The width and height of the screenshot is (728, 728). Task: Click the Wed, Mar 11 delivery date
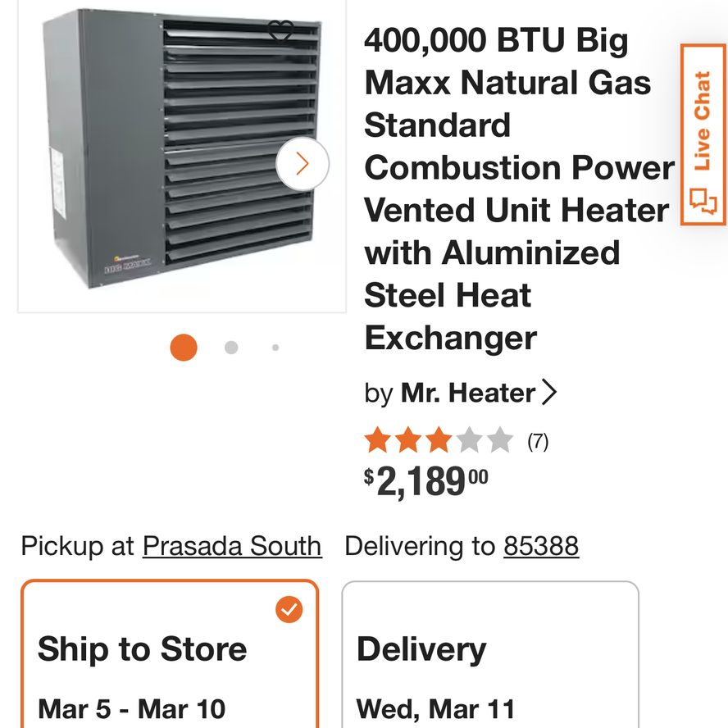435,708
